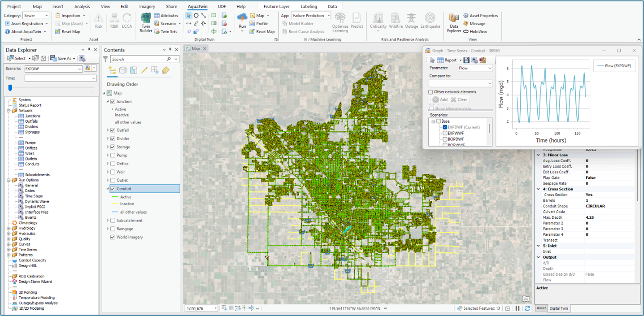Switch to the Digital Twin bottom tab

(x=559, y=308)
